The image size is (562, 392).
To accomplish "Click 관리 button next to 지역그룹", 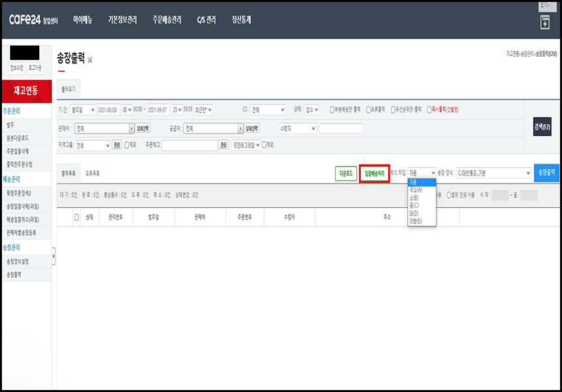I will [117, 145].
